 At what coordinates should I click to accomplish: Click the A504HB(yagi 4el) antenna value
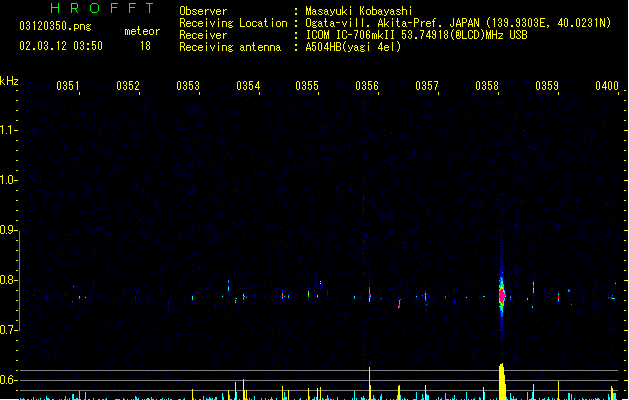(353, 47)
